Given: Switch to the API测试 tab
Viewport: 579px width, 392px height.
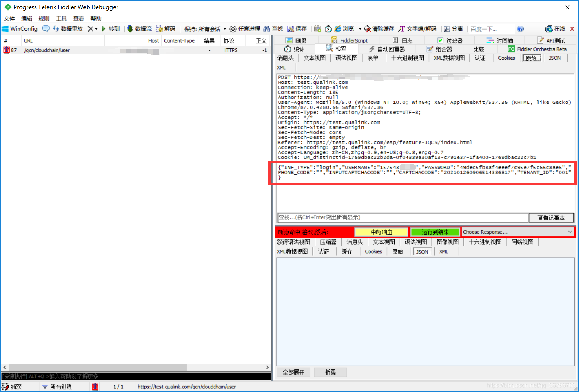Looking at the screenshot, I should pos(551,40).
